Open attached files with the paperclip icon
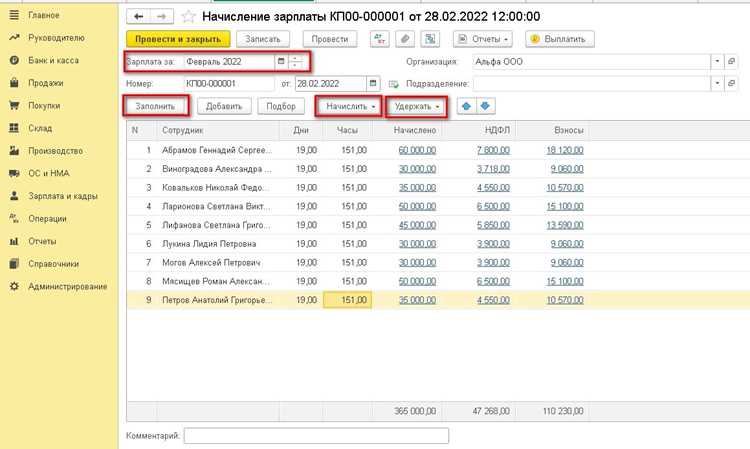 click(x=405, y=39)
